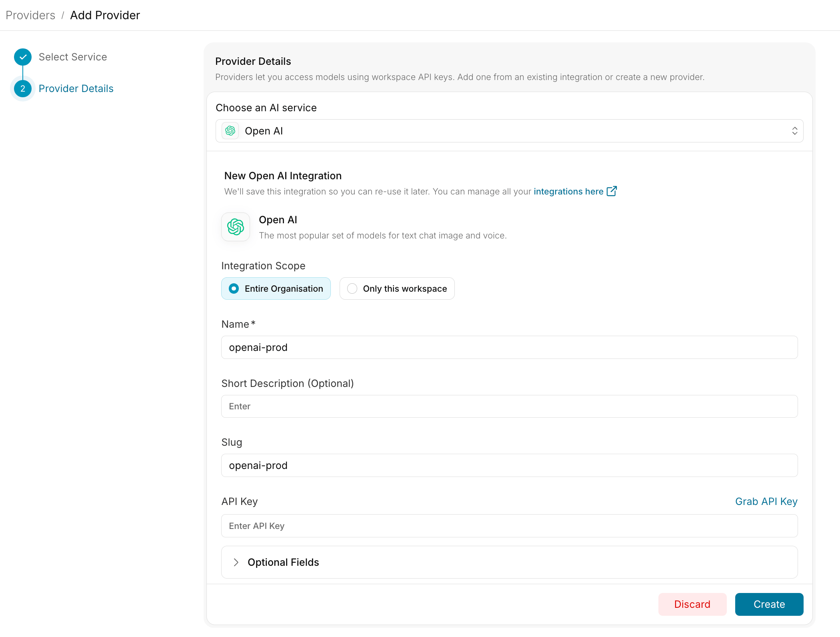Click the step 2 circle indicator
840x637 pixels.
23,88
